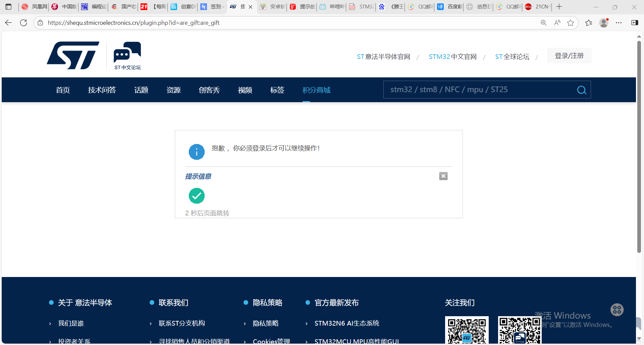Click the browser back arrow
Viewport: 644px width, 345px height.
tap(8, 23)
